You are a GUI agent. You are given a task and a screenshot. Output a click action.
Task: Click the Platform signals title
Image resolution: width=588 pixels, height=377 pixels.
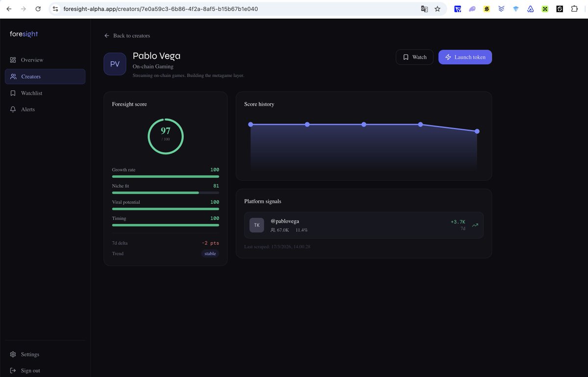pyautogui.click(x=263, y=201)
